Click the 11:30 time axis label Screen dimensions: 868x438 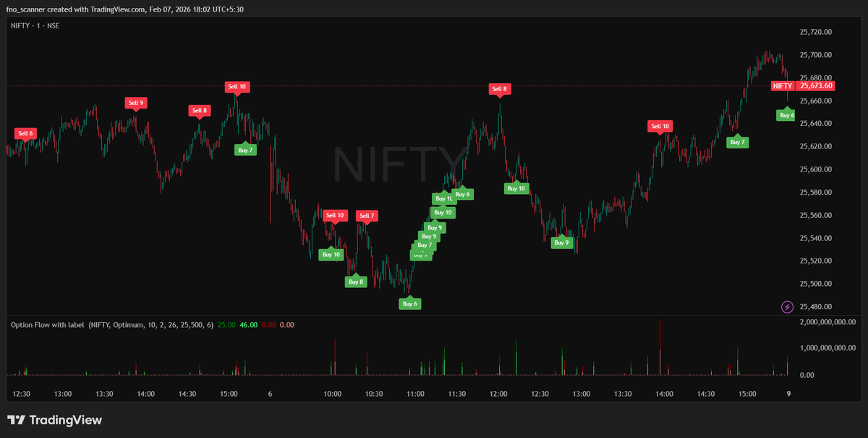click(457, 394)
